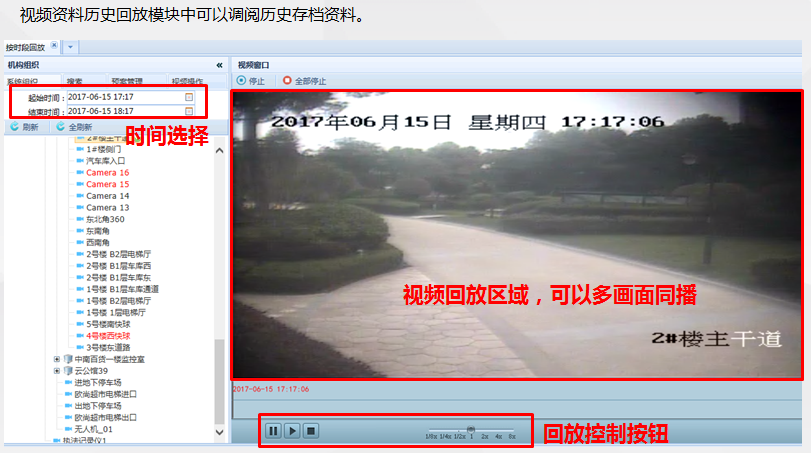
Task: Open calendar picker for end time
Action: point(189,111)
